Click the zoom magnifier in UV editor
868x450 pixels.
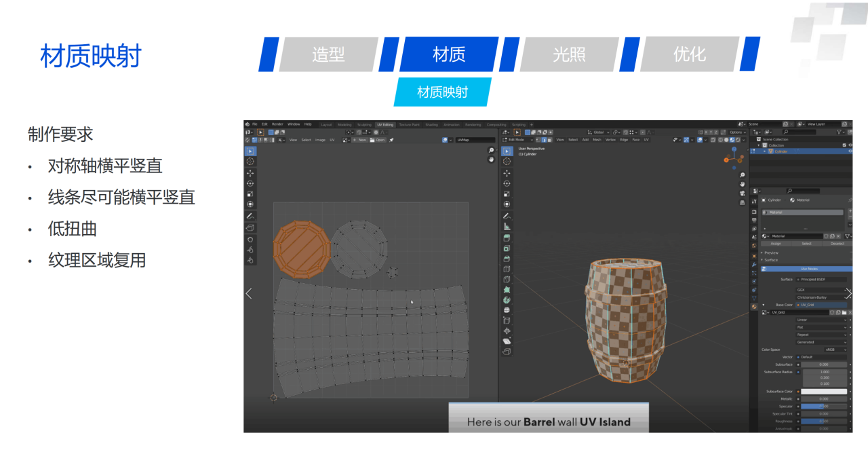coord(491,150)
